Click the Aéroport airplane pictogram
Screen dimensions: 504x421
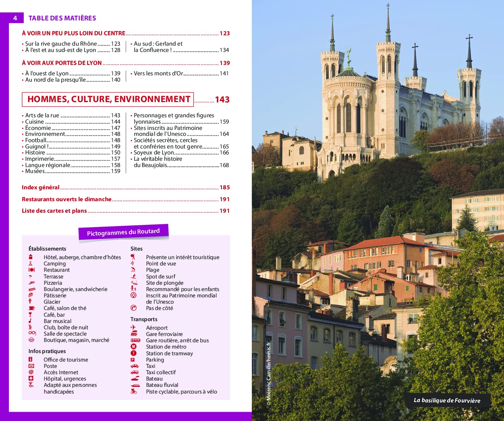(x=134, y=327)
